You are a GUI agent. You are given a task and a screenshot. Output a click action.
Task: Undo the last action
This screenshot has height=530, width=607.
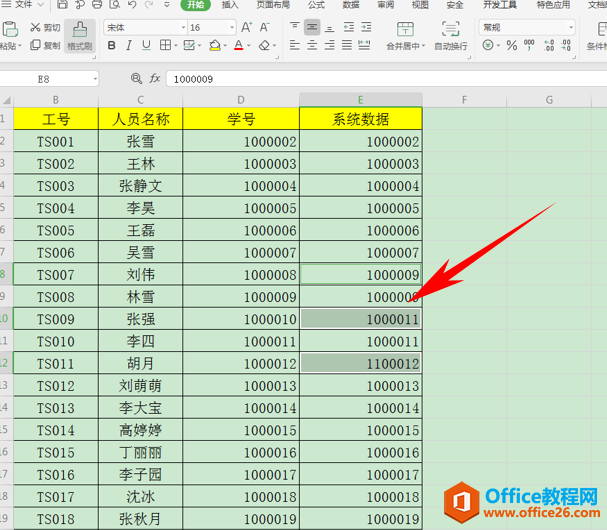click(132, 5)
